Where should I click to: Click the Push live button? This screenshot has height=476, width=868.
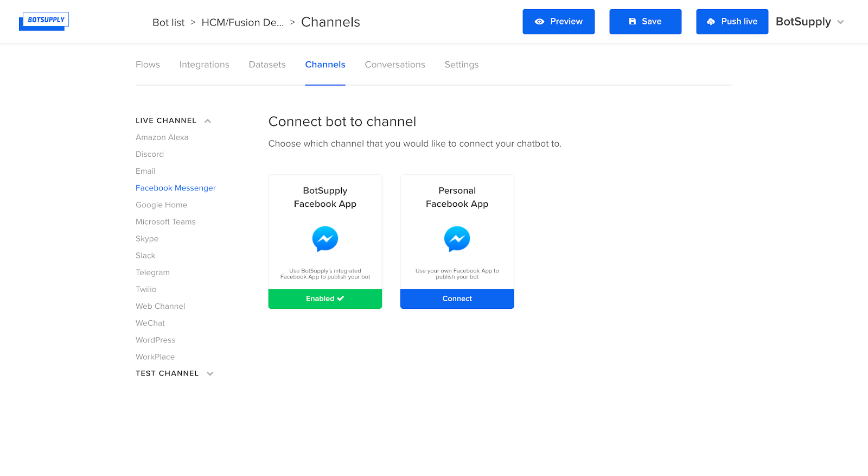tap(732, 22)
